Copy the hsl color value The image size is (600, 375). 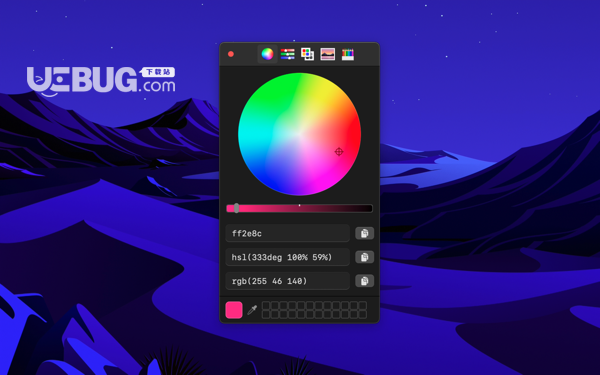tap(364, 257)
